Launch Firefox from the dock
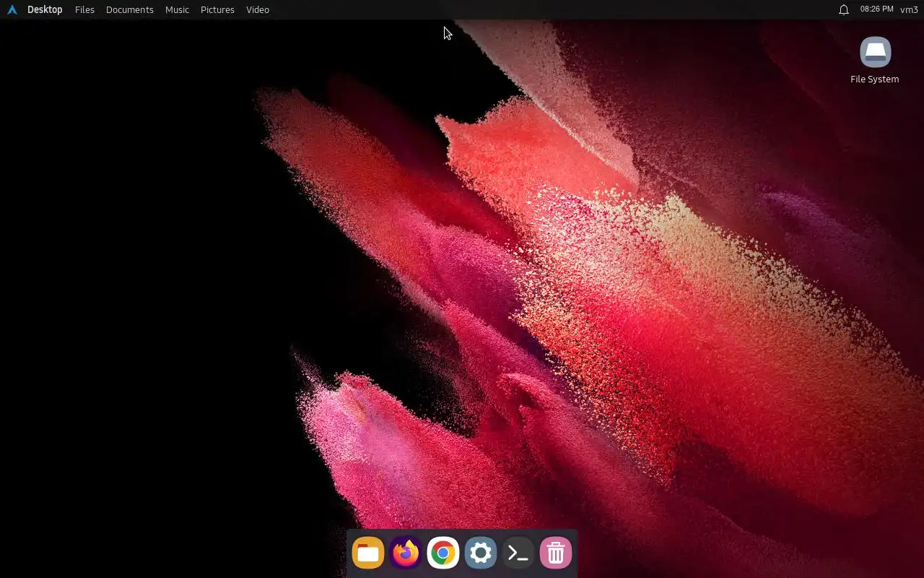Screen dimensions: 924x578 pyautogui.click(x=406, y=553)
